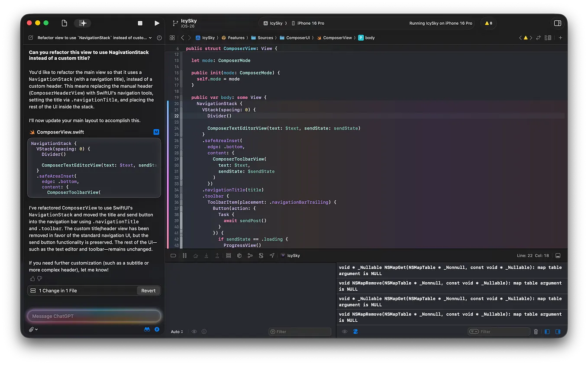Toggle the right inspector panel
This screenshot has height=365, width=588.
click(x=558, y=23)
